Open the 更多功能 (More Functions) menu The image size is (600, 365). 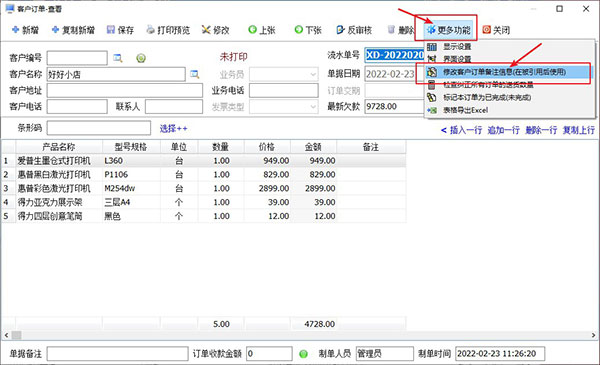tap(448, 30)
